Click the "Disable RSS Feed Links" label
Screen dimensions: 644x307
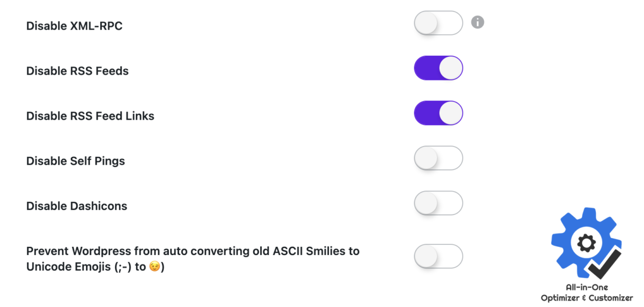[90, 116]
